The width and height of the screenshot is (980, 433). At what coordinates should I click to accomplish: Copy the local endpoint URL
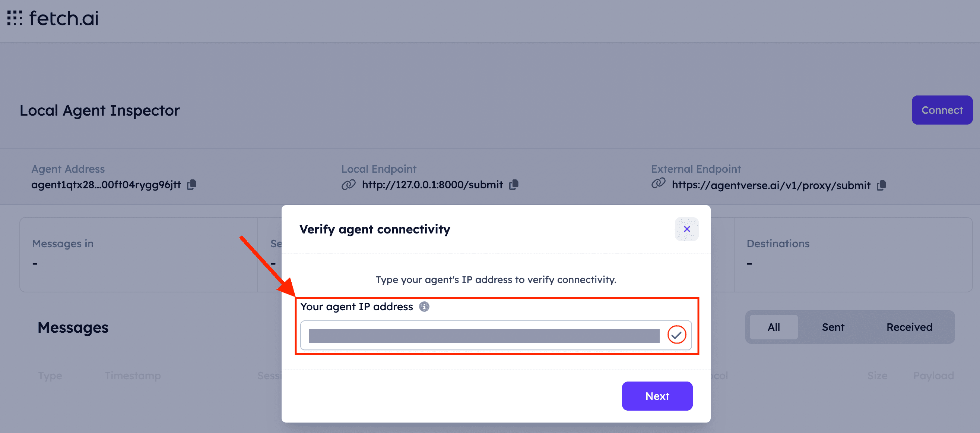(x=514, y=185)
